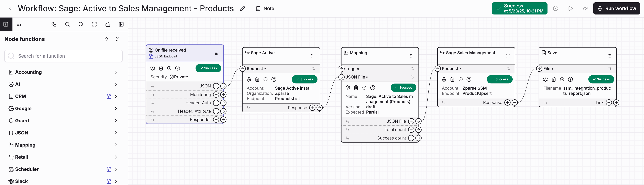Screen dimensions: 644x185
Task: Select the functions panel tab icon
Action: click(x=6, y=24)
